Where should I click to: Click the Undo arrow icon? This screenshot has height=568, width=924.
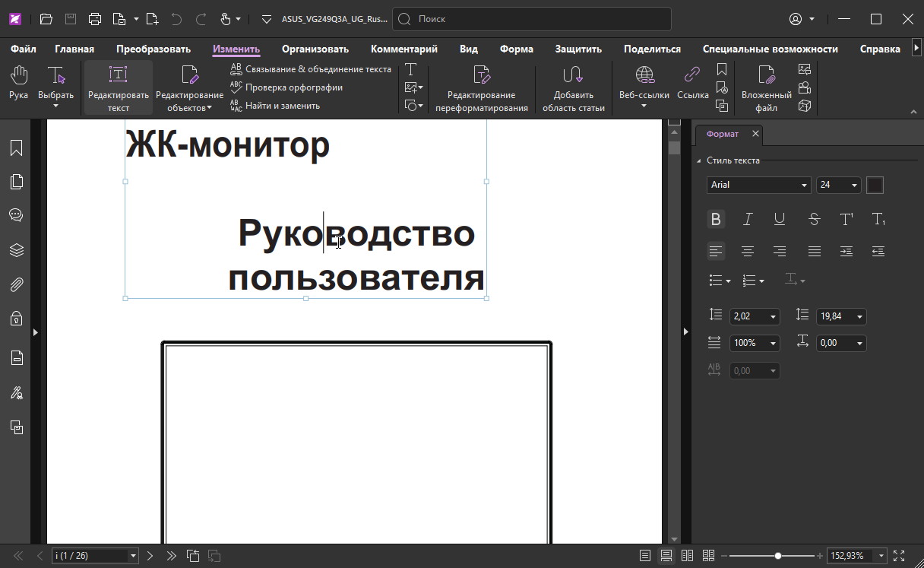pyautogui.click(x=176, y=19)
